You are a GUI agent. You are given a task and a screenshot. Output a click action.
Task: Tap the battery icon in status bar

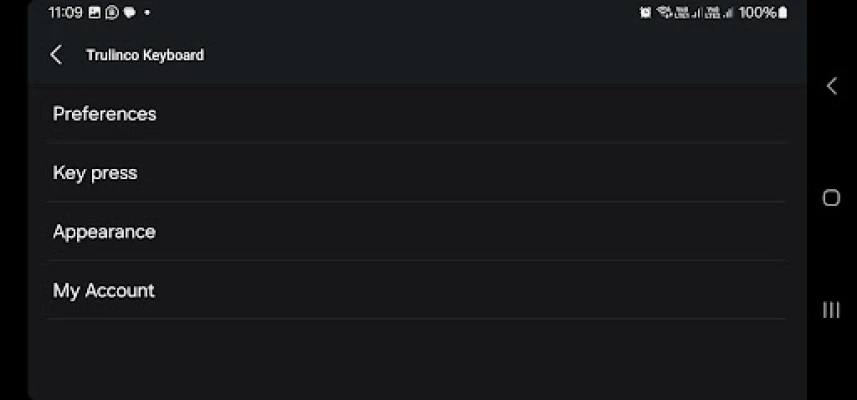pyautogui.click(x=783, y=13)
